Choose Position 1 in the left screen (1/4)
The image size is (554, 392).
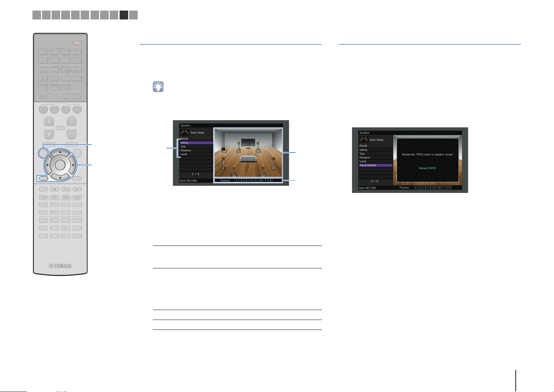point(237,180)
